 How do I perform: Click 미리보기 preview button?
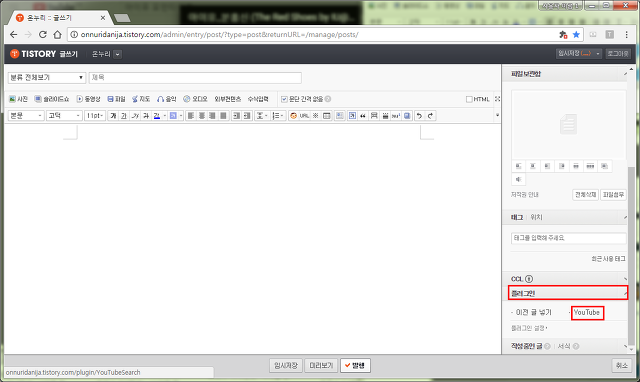[x=321, y=366]
